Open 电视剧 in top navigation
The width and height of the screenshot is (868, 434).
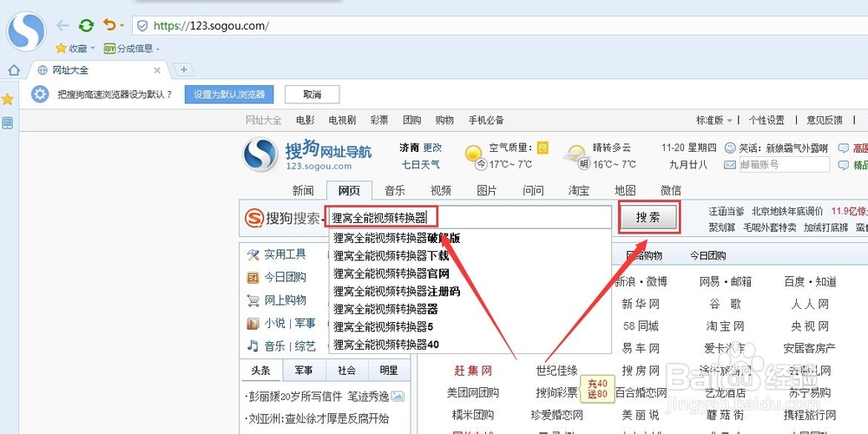pyautogui.click(x=342, y=120)
